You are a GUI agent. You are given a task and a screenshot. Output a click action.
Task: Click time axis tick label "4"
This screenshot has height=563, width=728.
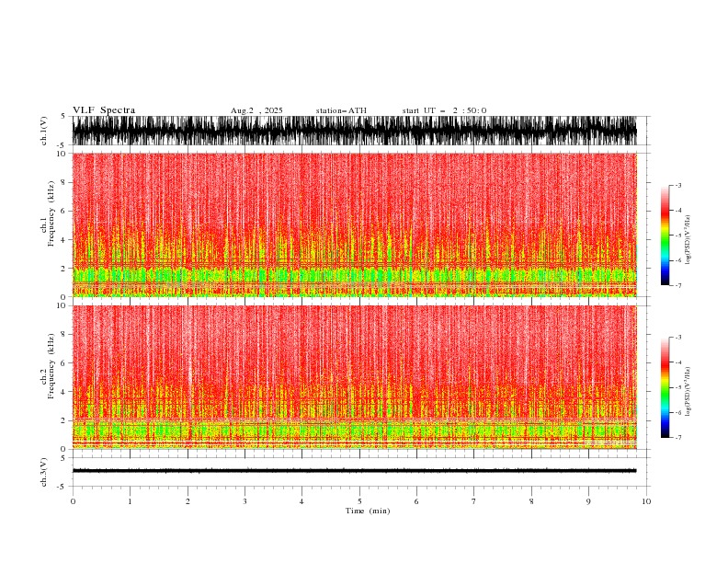(302, 501)
